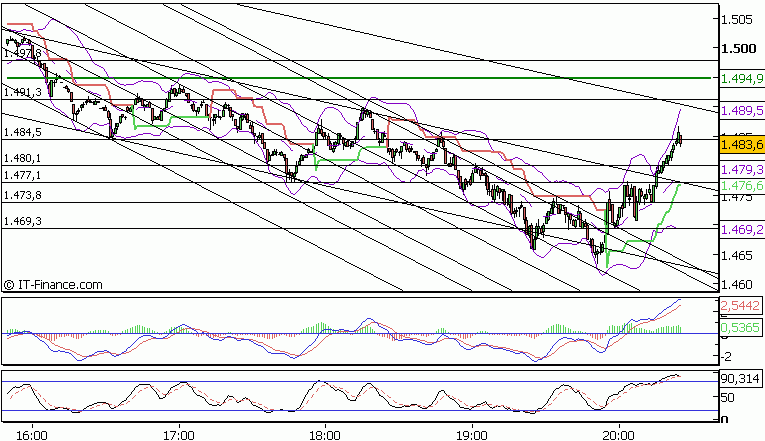
Task: Select the green 1.476,6 price label
Action: coord(741,185)
